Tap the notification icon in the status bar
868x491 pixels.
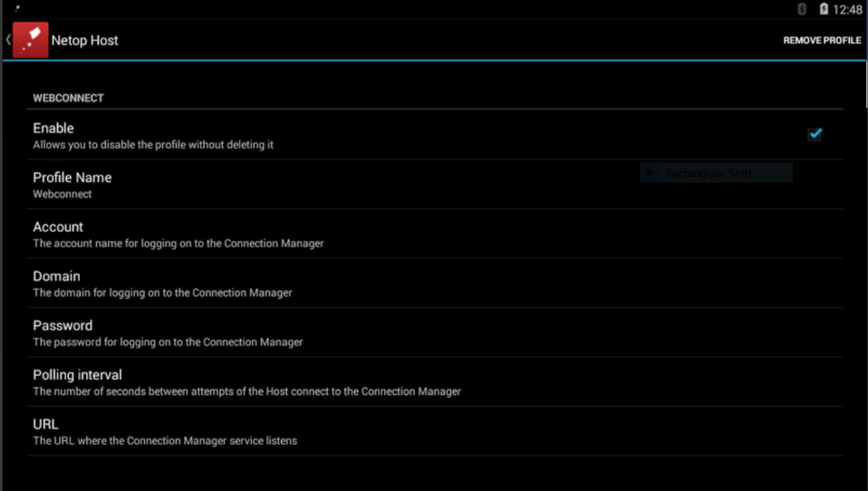[17, 8]
